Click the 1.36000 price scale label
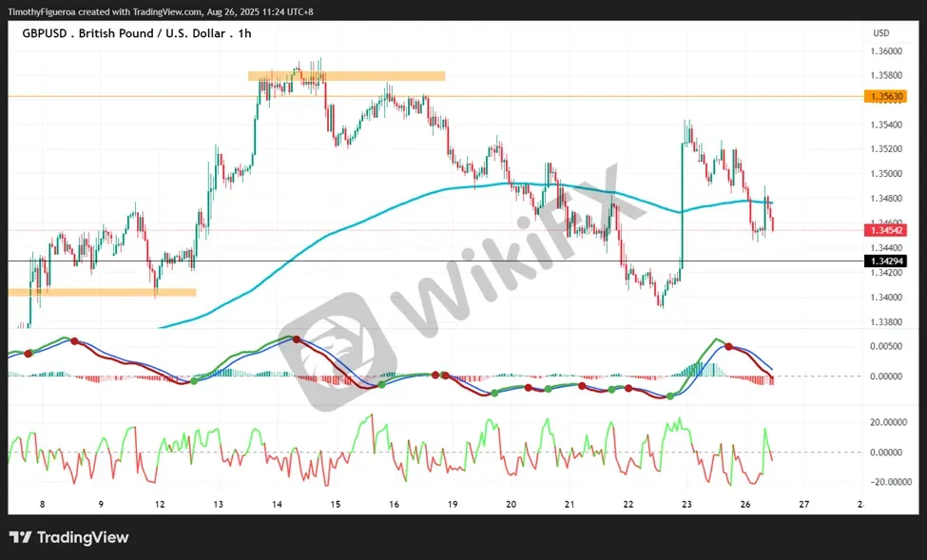This screenshot has width=927, height=560. pos(886,51)
